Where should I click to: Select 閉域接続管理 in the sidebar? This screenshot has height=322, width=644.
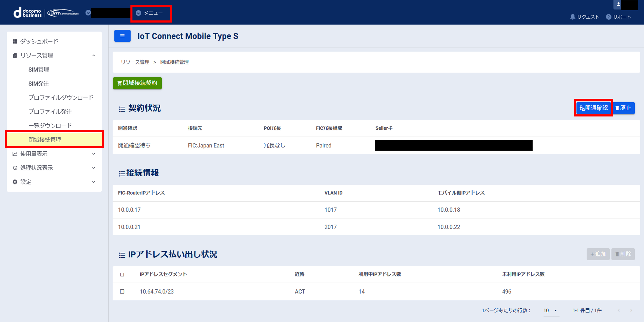coord(54,139)
